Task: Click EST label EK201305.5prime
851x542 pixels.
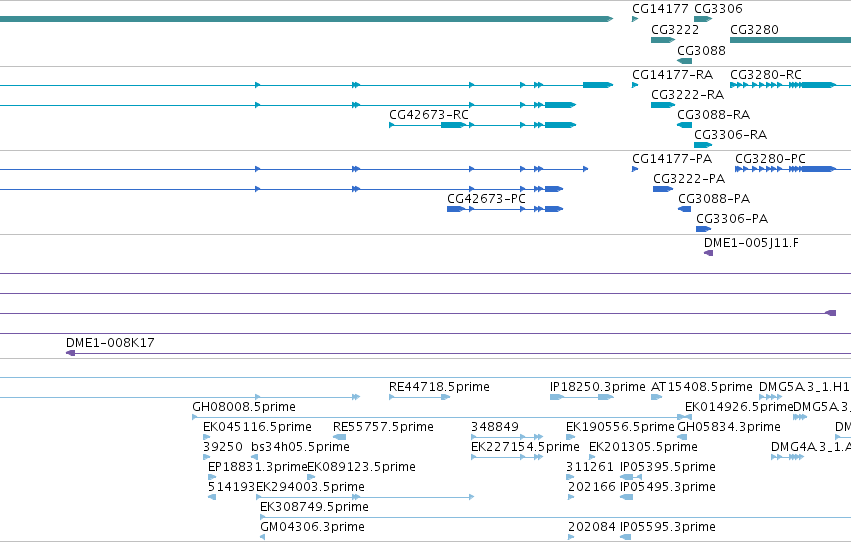Action: tap(643, 448)
